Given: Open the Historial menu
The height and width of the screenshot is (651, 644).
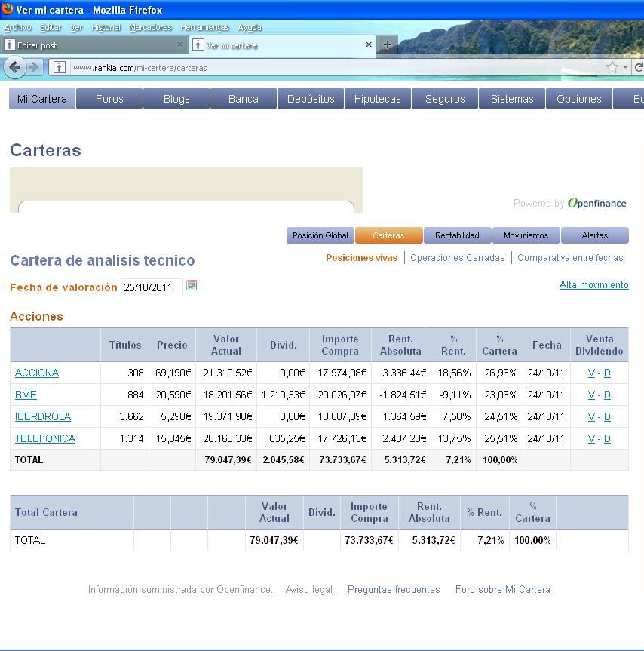Looking at the screenshot, I should click(106, 27).
